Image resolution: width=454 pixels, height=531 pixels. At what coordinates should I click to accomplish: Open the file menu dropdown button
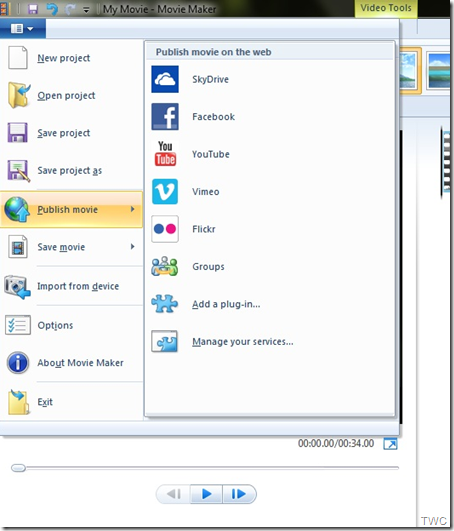click(x=22, y=28)
